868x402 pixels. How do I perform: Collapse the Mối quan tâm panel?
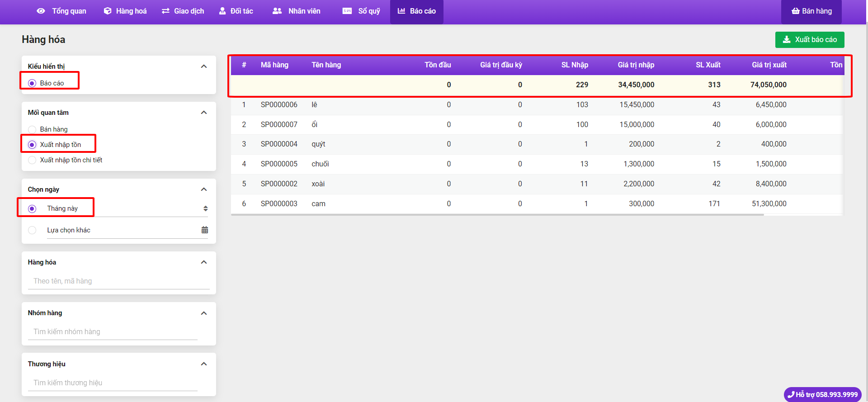click(204, 113)
